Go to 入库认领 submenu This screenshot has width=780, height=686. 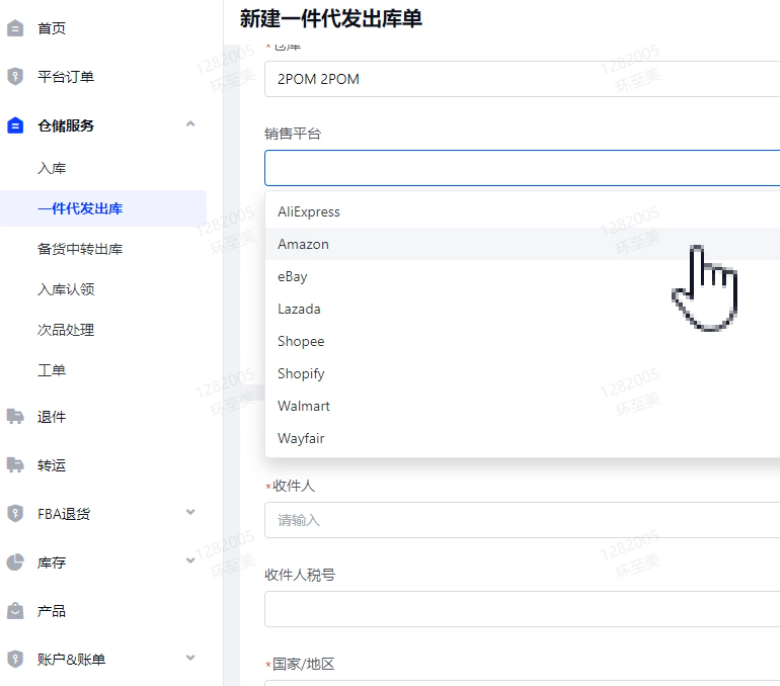coord(66,289)
